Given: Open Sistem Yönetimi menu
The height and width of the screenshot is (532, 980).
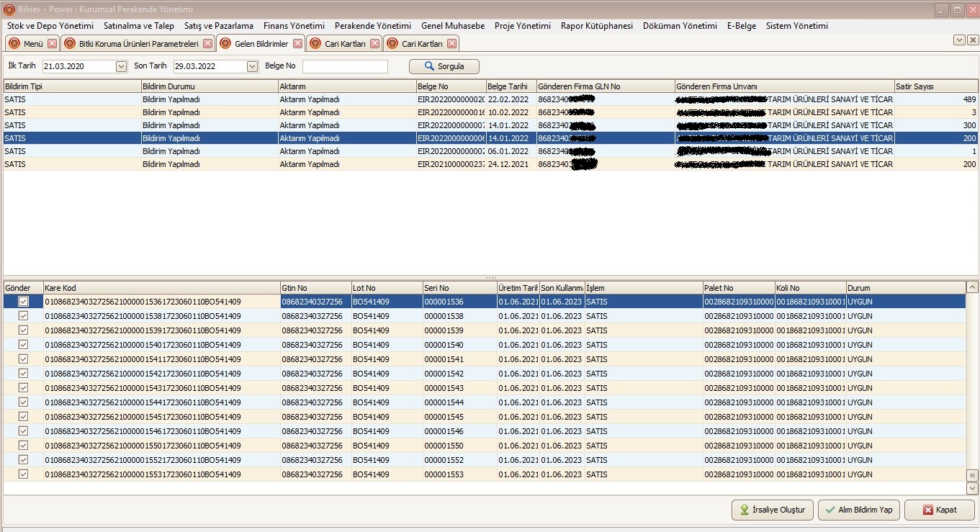Looking at the screenshot, I should 797,26.
